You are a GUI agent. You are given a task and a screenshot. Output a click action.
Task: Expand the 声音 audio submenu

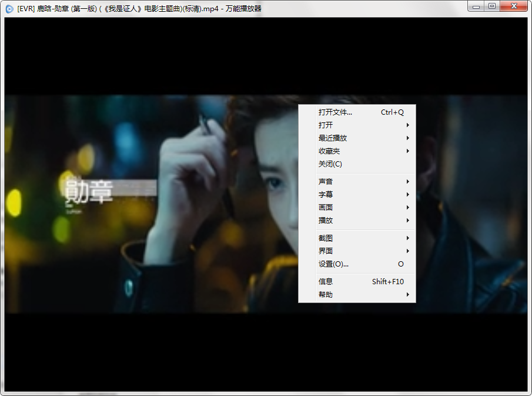[324, 181]
